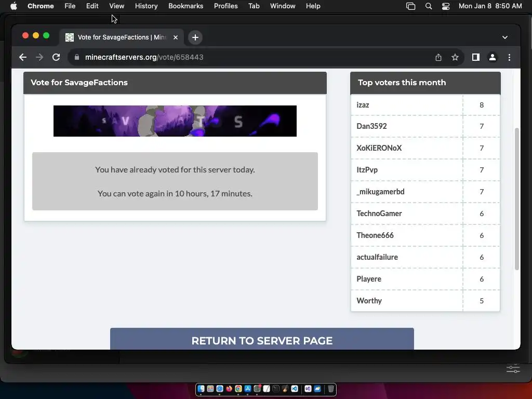Select voter _mikugamerbd in the list
The image size is (532, 399).
(x=380, y=192)
